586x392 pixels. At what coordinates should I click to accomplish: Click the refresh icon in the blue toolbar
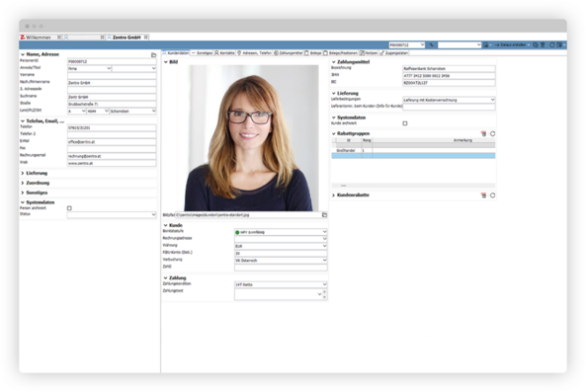(x=551, y=44)
